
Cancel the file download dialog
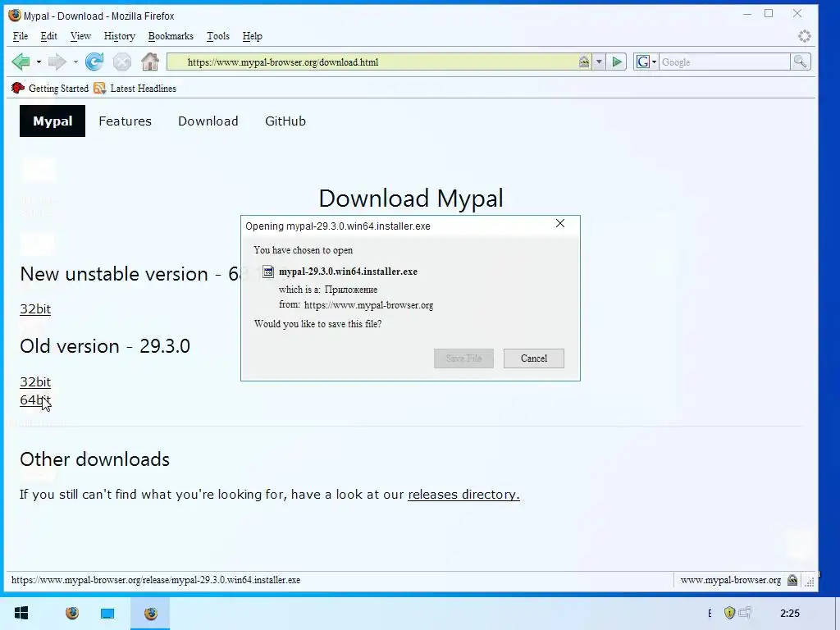[534, 358]
